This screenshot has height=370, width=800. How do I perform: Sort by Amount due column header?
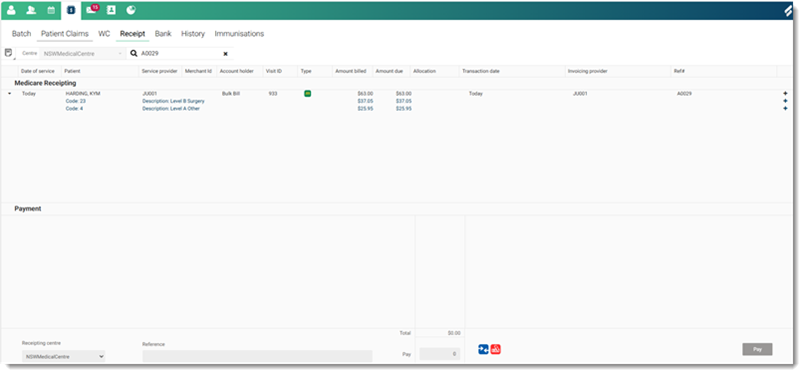[389, 71]
